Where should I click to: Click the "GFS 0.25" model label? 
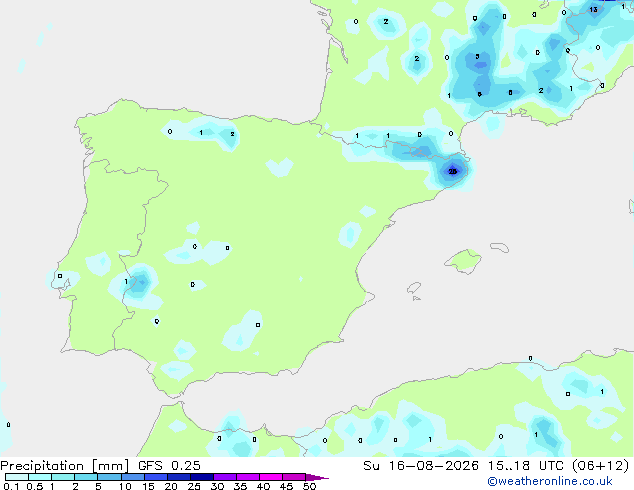point(169,466)
